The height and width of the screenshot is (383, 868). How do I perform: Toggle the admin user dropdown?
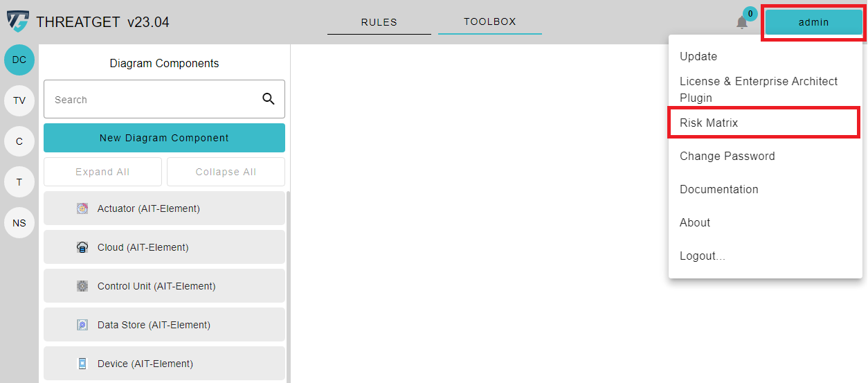(x=813, y=22)
